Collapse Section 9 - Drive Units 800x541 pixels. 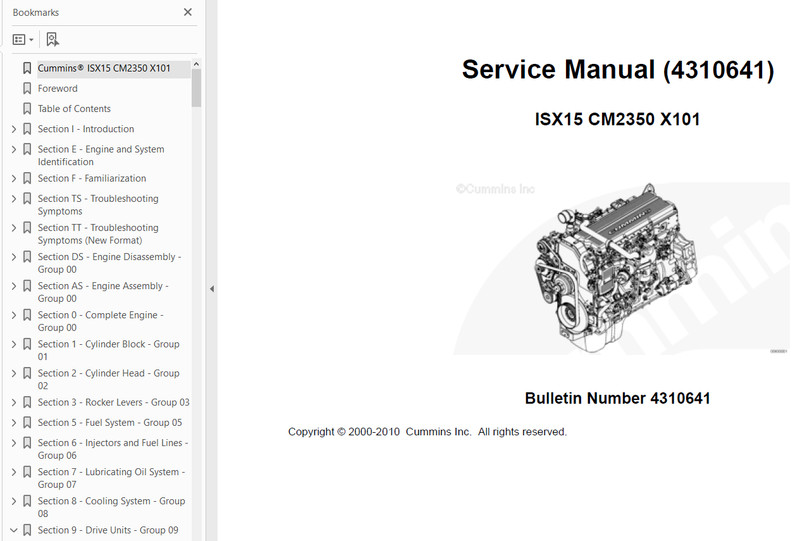pyautogui.click(x=14, y=530)
